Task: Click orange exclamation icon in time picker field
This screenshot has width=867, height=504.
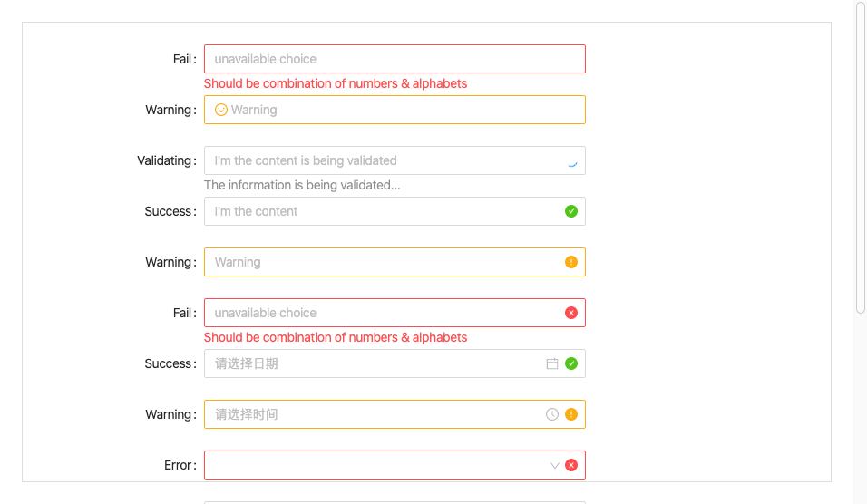Action: [571, 414]
